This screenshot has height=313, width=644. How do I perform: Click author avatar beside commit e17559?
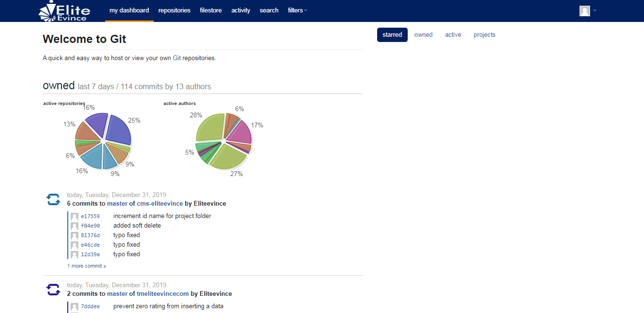pyautogui.click(x=74, y=217)
